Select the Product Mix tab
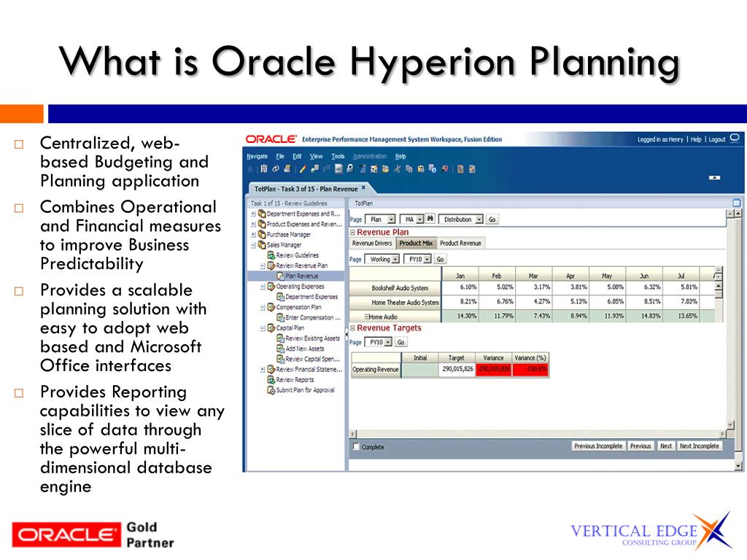The image size is (747, 560). click(415, 243)
